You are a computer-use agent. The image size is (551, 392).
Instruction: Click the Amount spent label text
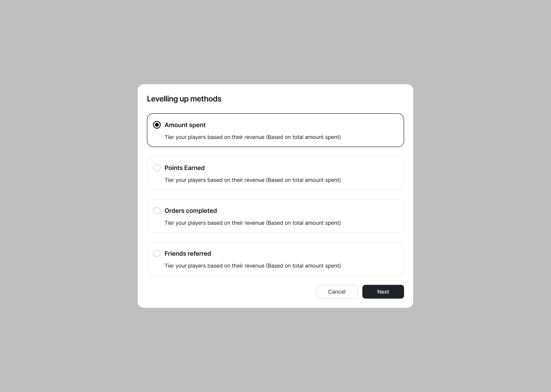(185, 125)
